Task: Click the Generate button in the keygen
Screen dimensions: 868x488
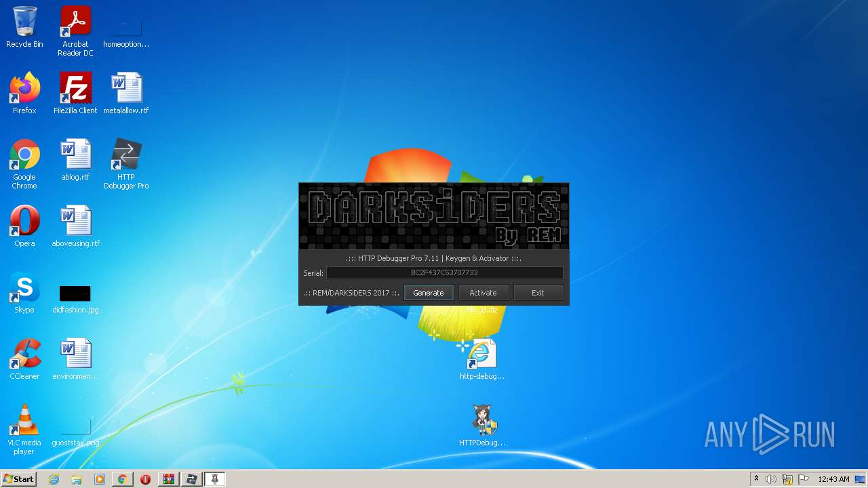Action: click(x=429, y=293)
